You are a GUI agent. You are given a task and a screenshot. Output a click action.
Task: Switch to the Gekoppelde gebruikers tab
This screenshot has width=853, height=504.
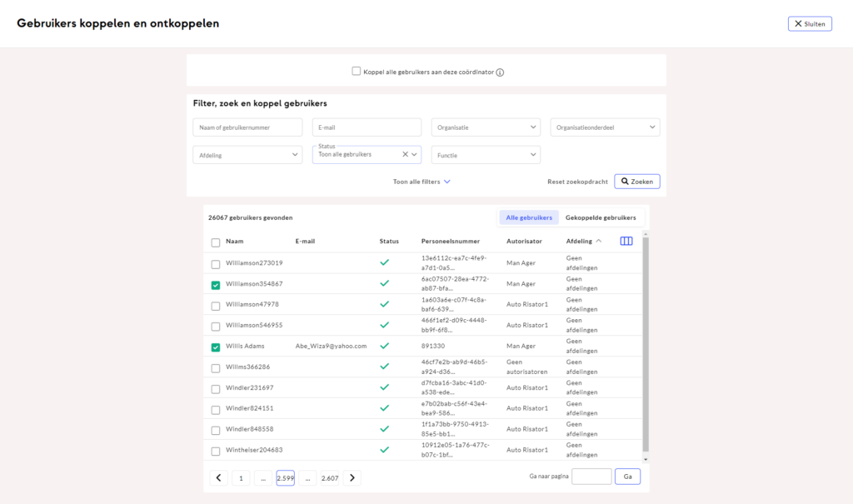pyautogui.click(x=600, y=217)
